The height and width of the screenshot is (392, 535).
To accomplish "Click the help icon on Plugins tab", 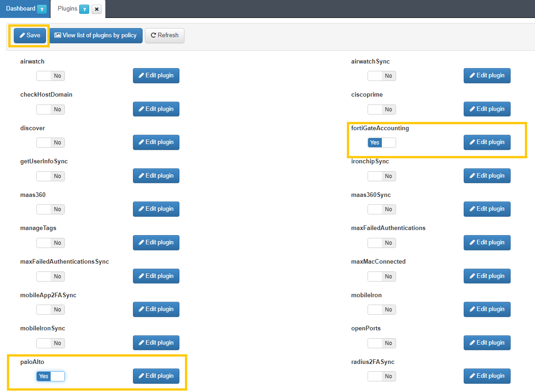I will click(x=84, y=9).
